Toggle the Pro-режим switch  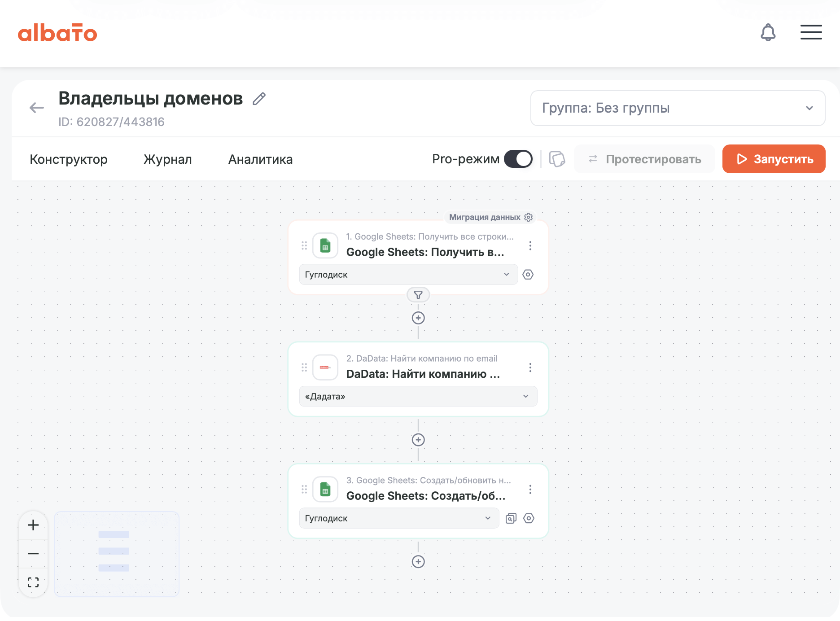pyautogui.click(x=518, y=159)
